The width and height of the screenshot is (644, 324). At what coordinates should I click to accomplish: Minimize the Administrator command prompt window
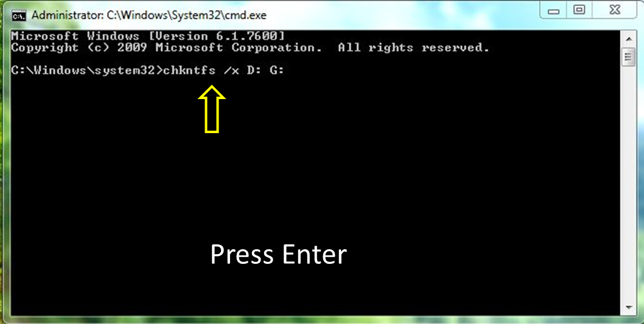[553, 11]
